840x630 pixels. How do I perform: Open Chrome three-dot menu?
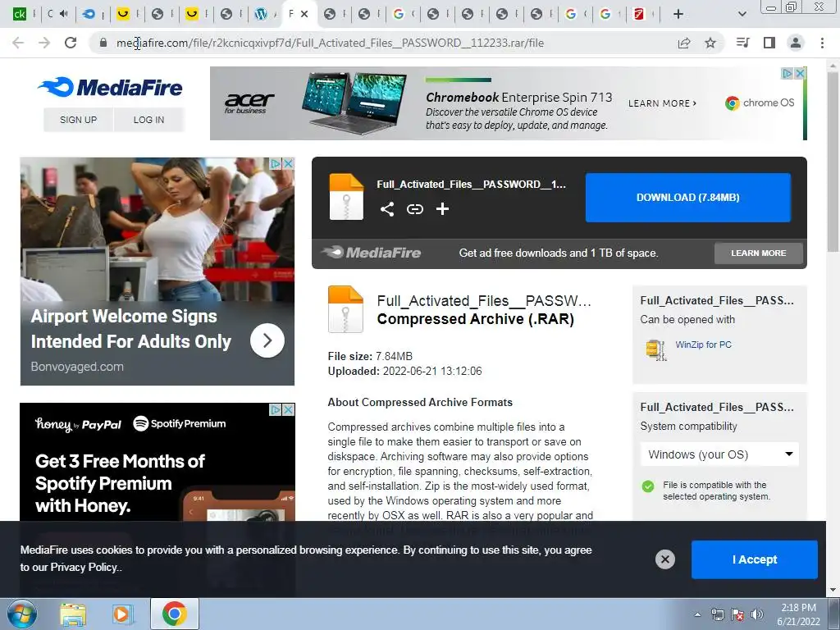click(x=822, y=43)
